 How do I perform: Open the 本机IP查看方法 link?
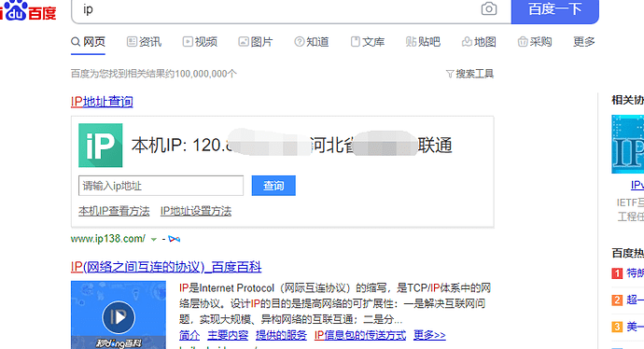click(x=114, y=211)
